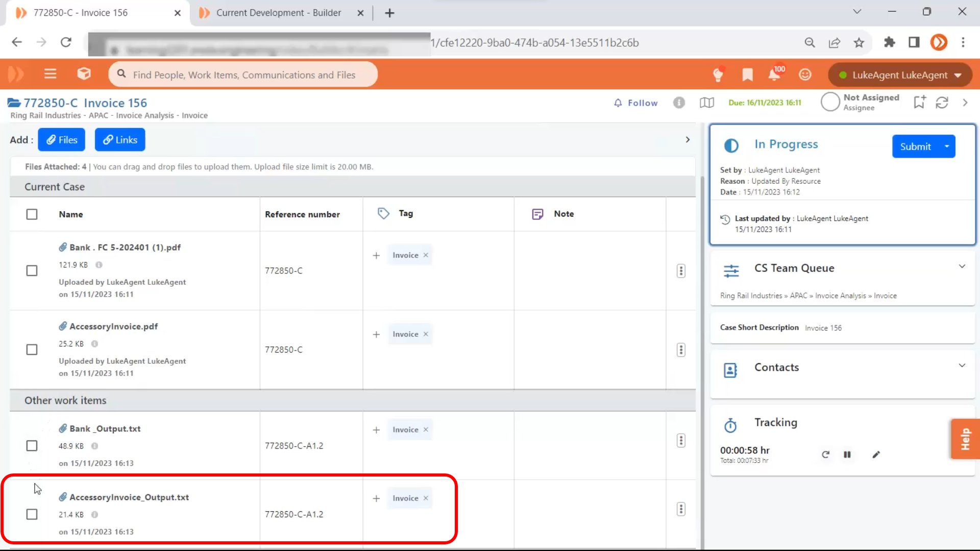This screenshot has width=980, height=551.
Task: Edit tracking time with pencil icon
Action: (x=876, y=455)
